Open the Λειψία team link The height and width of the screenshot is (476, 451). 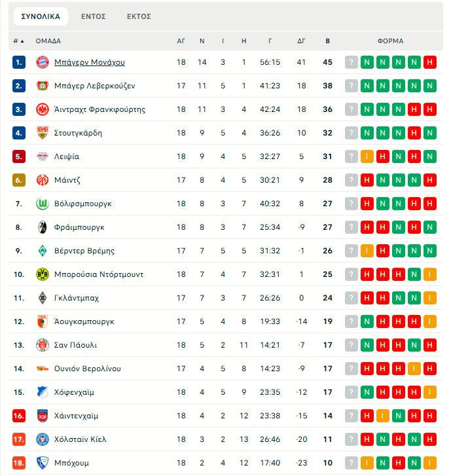[x=67, y=156]
